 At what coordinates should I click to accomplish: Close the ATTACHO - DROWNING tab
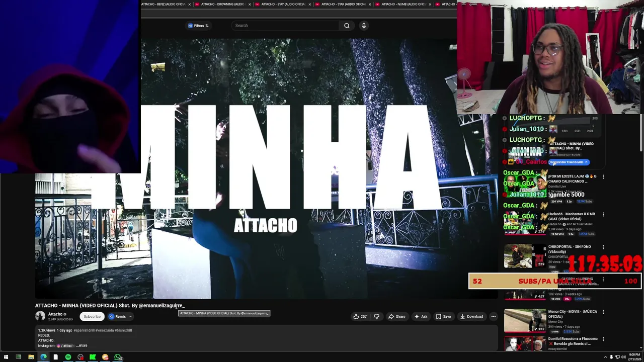[250, 4]
